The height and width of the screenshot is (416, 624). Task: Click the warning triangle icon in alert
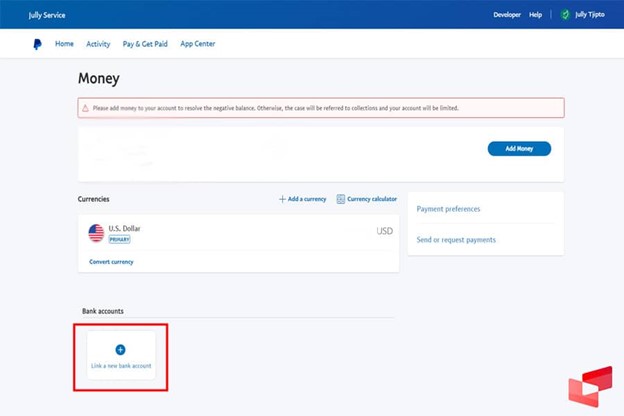(85, 108)
